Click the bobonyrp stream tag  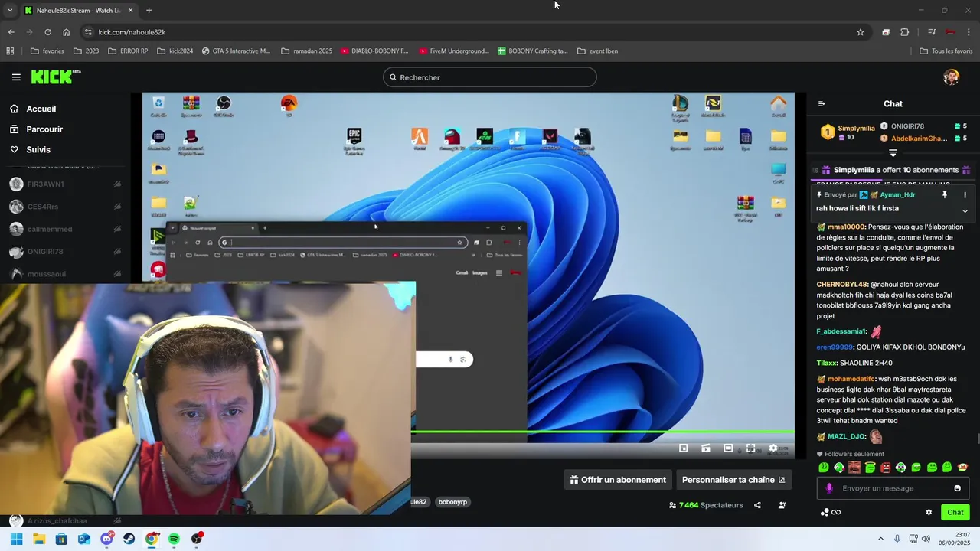click(452, 502)
